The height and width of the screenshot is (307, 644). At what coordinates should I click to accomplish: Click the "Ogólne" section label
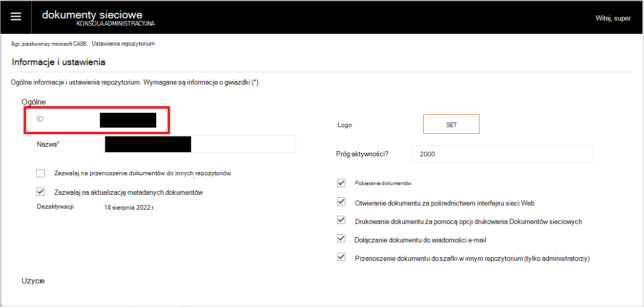point(33,102)
